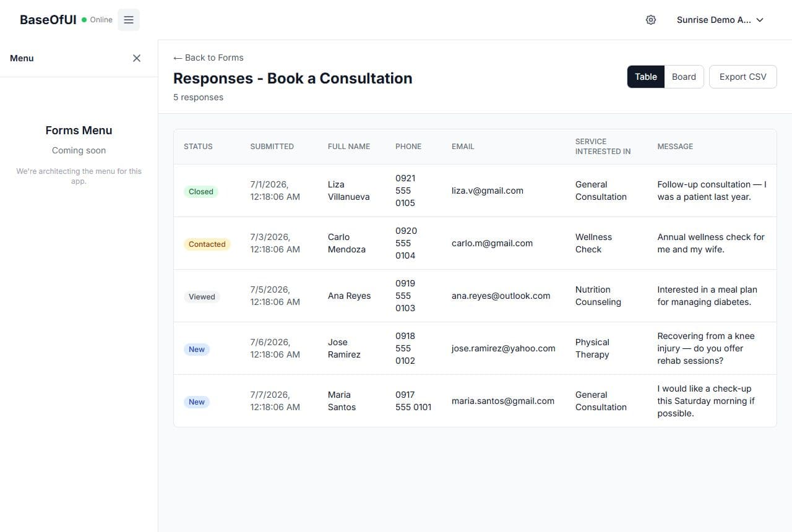Click the 7/6/2026 submitted date
Screen dimensions: 792x532
coord(275,348)
